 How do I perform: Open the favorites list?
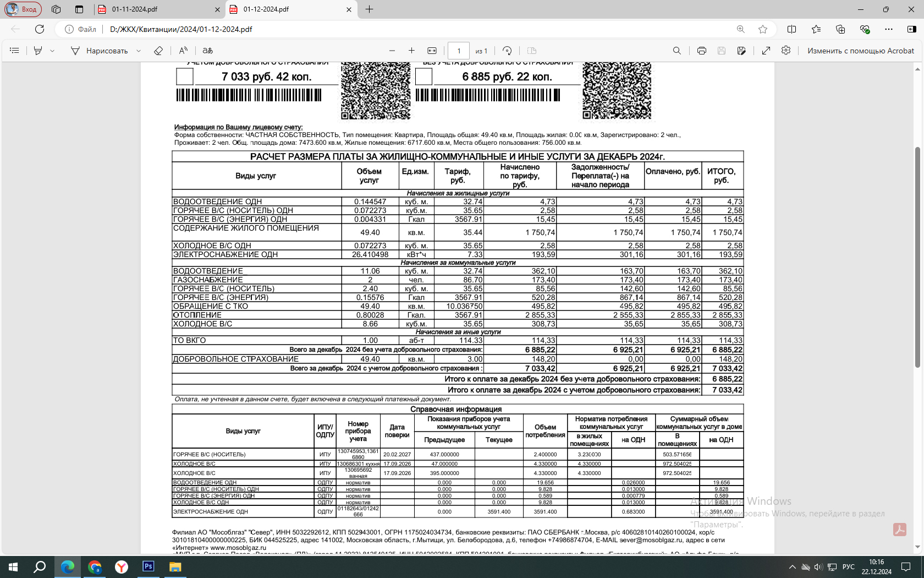click(816, 29)
